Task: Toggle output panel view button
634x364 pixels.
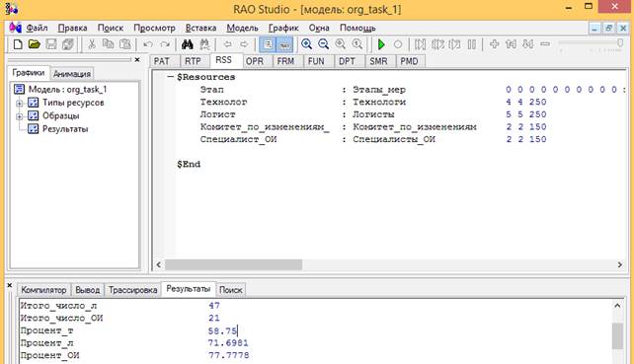Action: [x=284, y=44]
